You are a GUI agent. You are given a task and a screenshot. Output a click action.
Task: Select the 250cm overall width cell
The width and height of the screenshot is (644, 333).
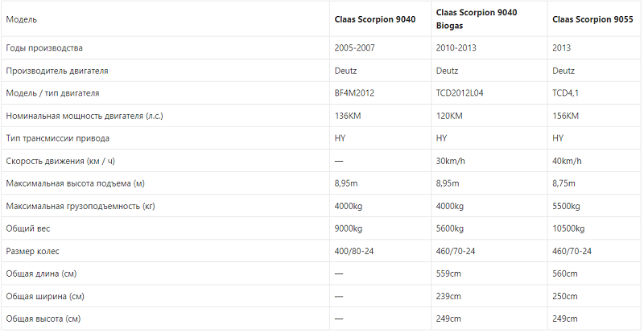click(x=564, y=296)
